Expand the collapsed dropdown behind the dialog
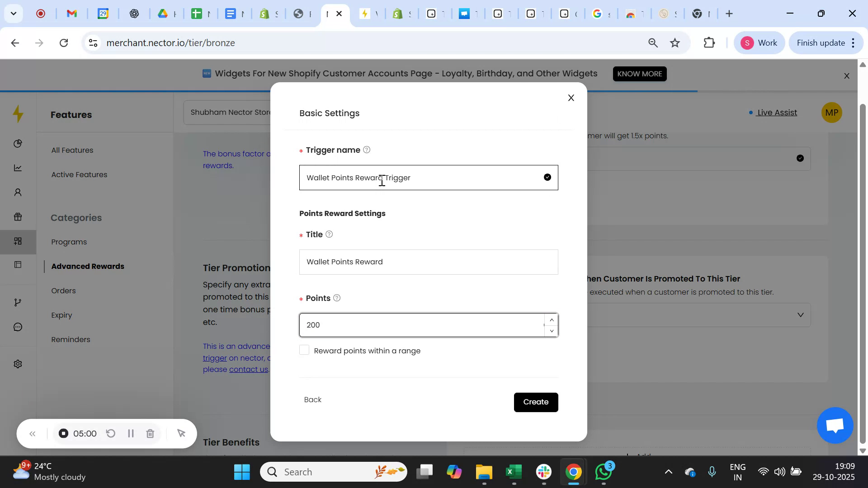Viewport: 868px width, 488px height. click(x=800, y=314)
